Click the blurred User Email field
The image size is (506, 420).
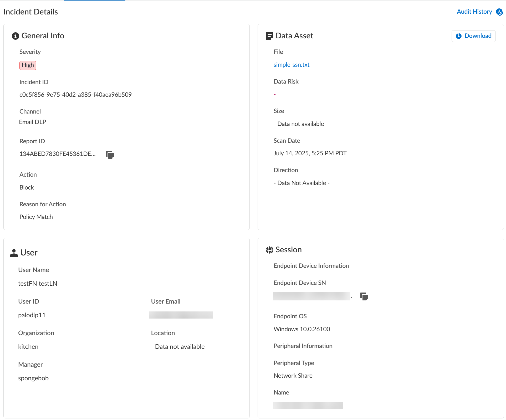(x=181, y=315)
